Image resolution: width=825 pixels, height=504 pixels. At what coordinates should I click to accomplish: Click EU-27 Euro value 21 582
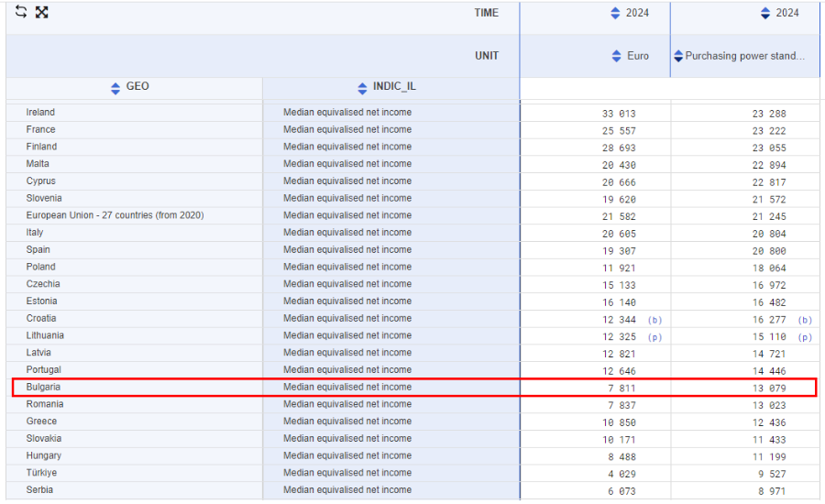[619, 217]
